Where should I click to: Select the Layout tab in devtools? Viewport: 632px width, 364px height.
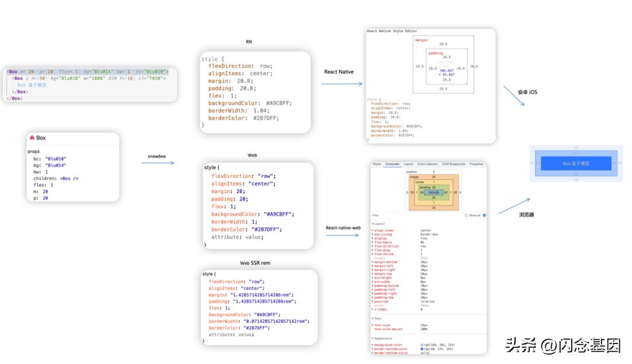tap(408, 164)
